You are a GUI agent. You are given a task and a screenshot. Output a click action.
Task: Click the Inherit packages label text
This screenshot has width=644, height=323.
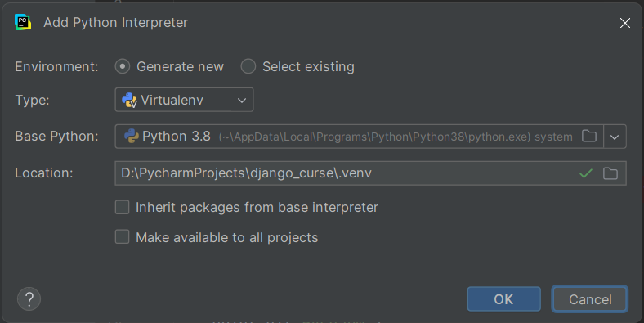(257, 207)
